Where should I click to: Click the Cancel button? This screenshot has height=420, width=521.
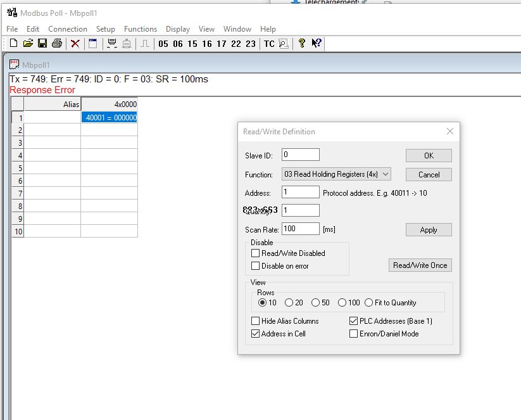coord(429,175)
